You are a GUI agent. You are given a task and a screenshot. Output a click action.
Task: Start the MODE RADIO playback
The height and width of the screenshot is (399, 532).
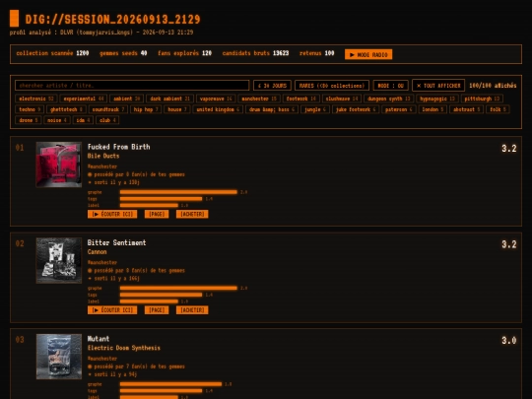coord(368,54)
